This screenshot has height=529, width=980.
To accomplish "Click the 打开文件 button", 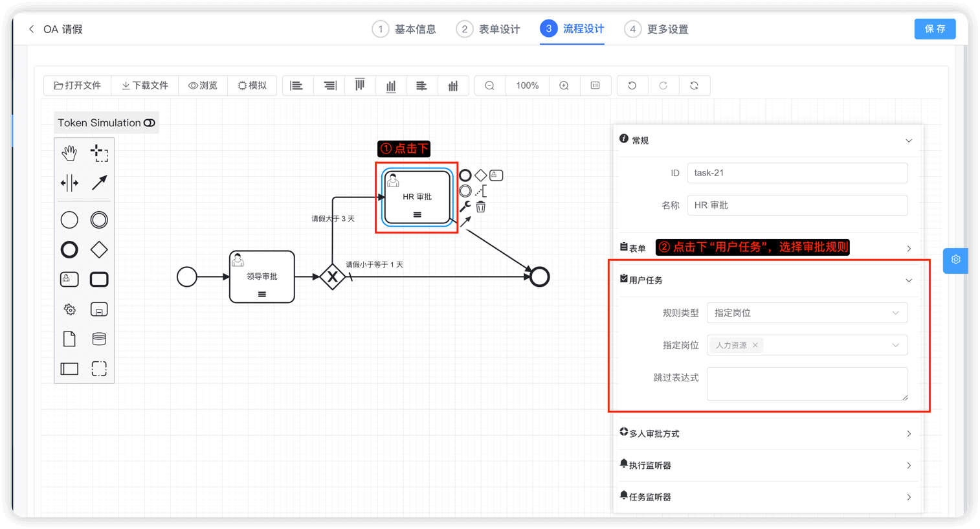I will tap(78, 85).
